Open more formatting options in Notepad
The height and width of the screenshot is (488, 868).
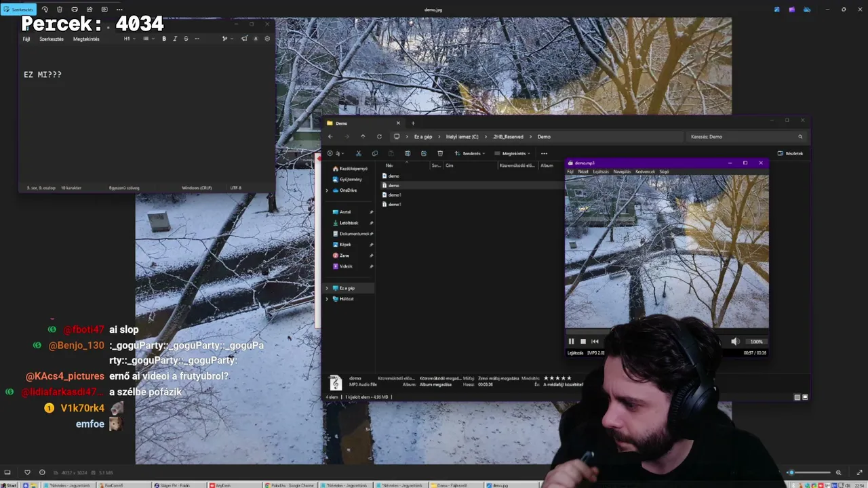pos(197,39)
